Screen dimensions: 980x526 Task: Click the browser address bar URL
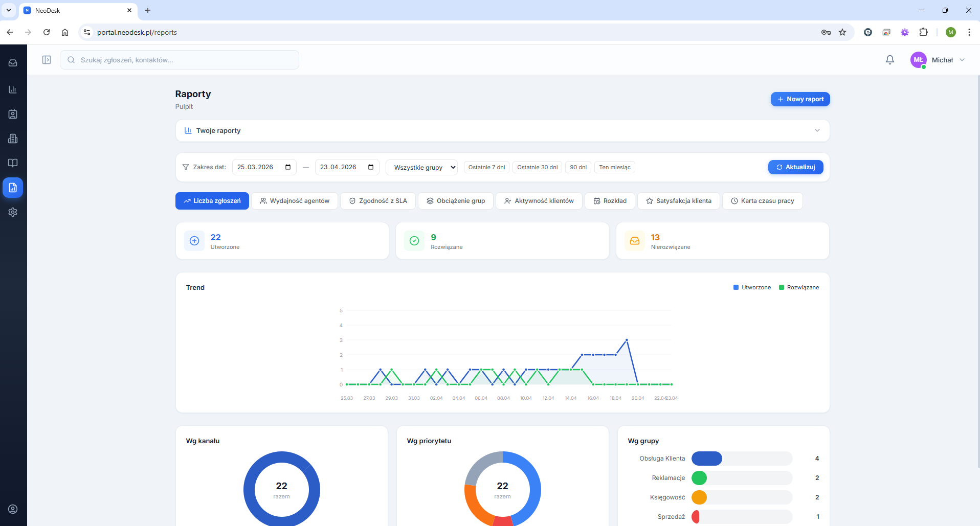pos(137,32)
